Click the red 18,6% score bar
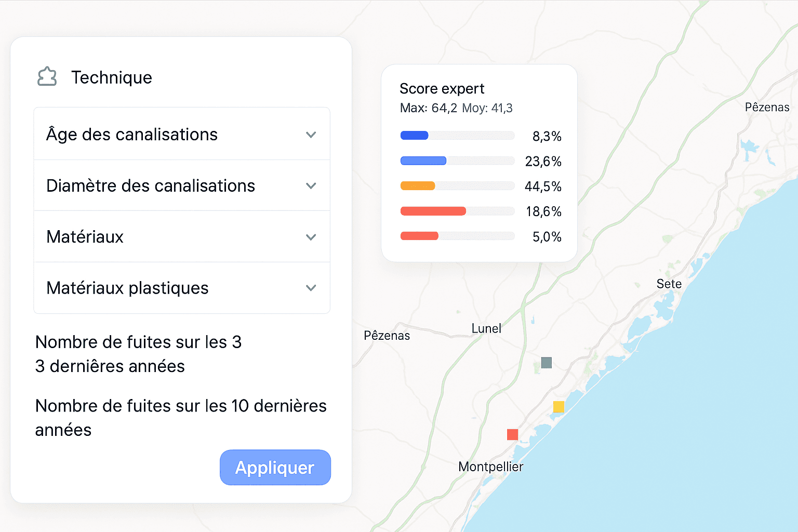This screenshot has height=532, width=798. (433, 211)
